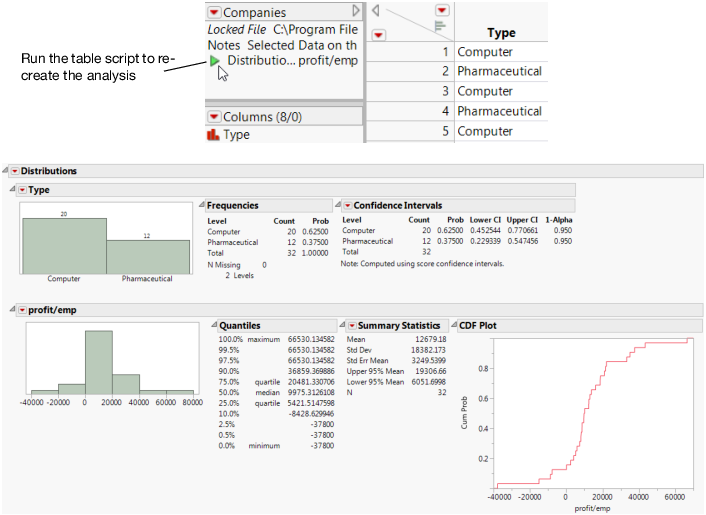Open the Type report red triangle menu
The image size is (706, 515).
tap(22, 190)
